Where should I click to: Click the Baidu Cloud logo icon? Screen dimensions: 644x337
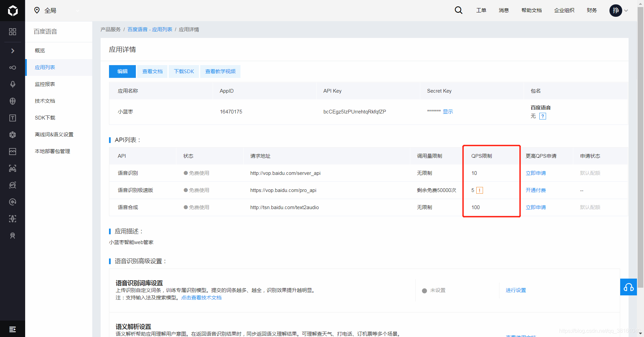(x=12, y=10)
